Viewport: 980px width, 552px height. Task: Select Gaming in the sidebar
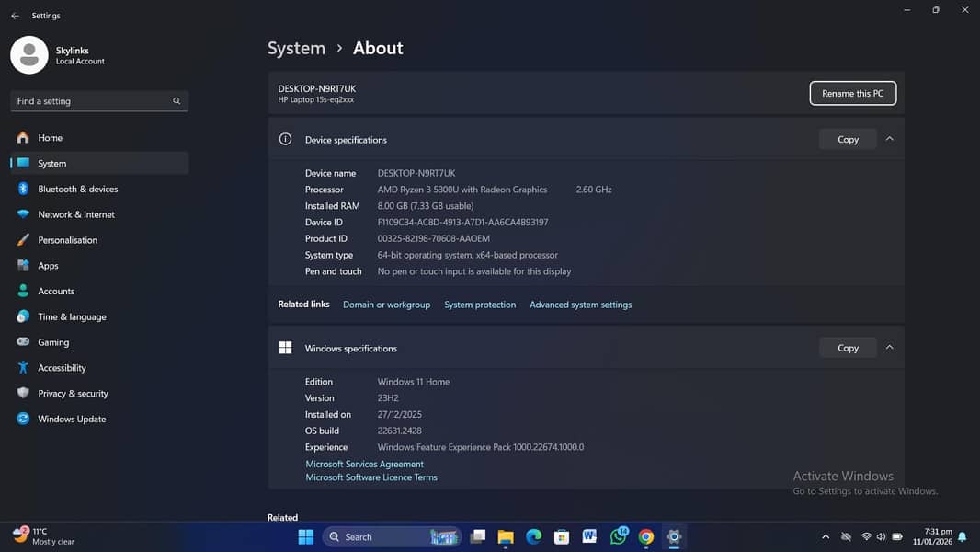[x=52, y=342]
